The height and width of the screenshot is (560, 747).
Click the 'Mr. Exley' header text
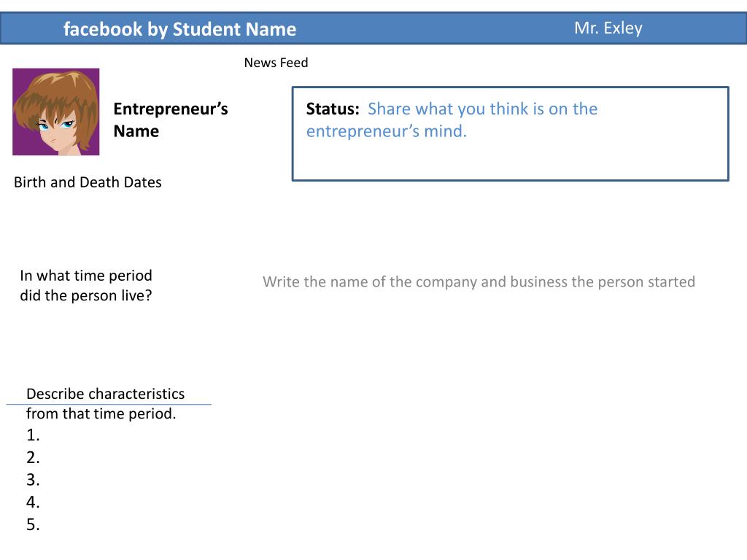point(608,28)
